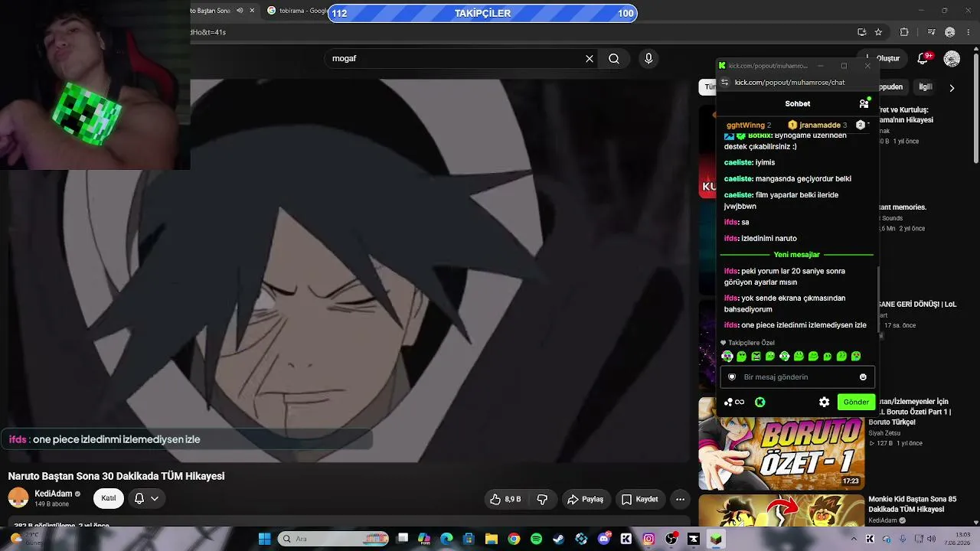This screenshot has width=980, height=551.
Task: Send chat message with Gönder
Action: coord(856,402)
